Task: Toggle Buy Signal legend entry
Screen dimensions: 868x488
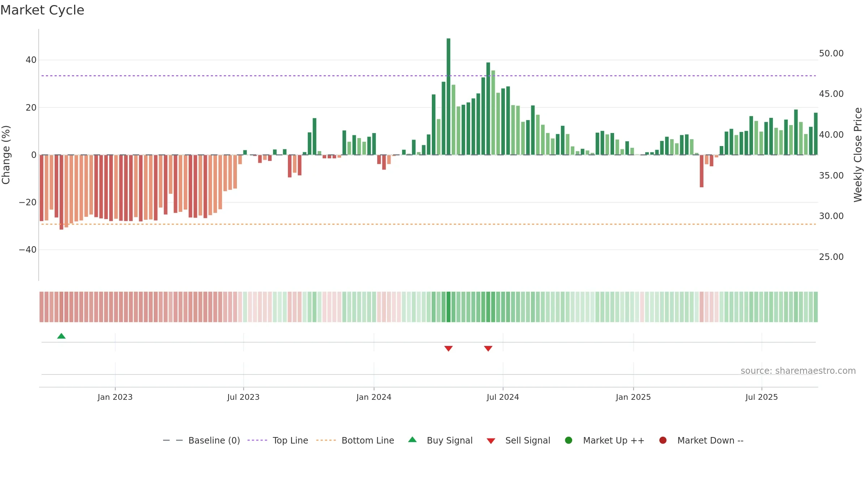Action: pyautogui.click(x=440, y=440)
